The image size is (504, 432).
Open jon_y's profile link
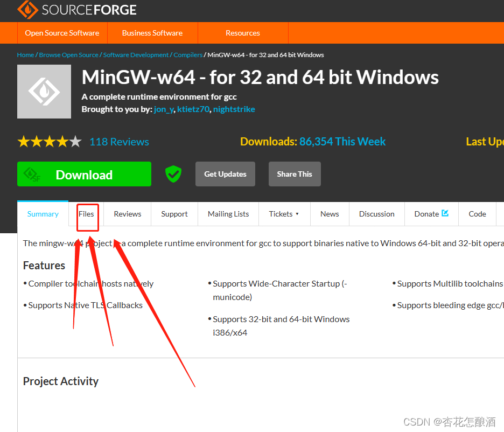pyautogui.click(x=164, y=109)
